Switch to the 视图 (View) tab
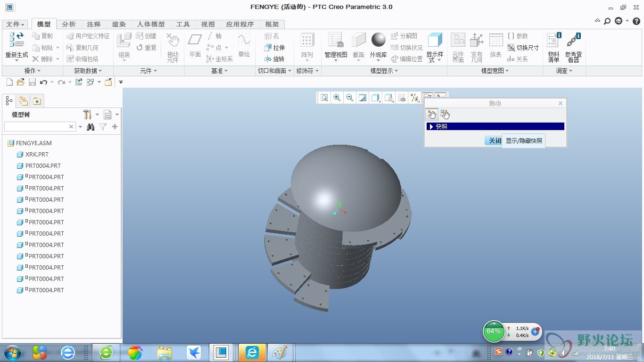The width and height of the screenshot is (644, 362). point(208,24)
